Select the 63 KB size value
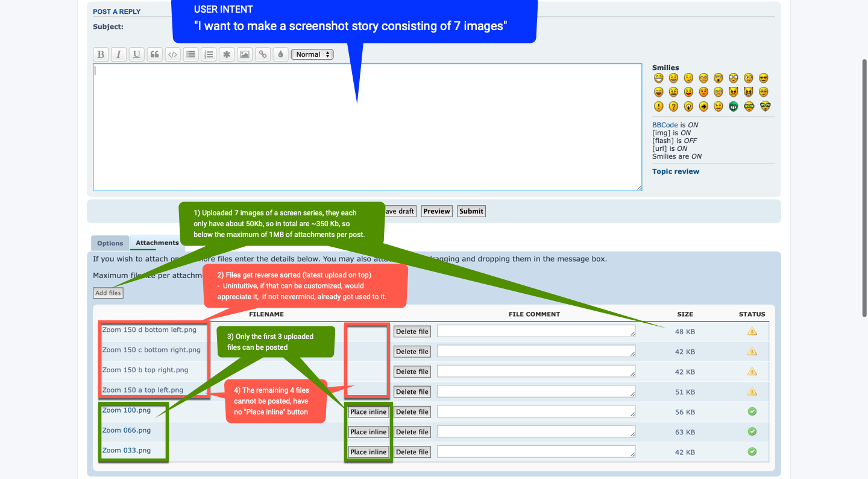Image resolution: width=868 pixels, height=479 pixels. tap(685, 432)
